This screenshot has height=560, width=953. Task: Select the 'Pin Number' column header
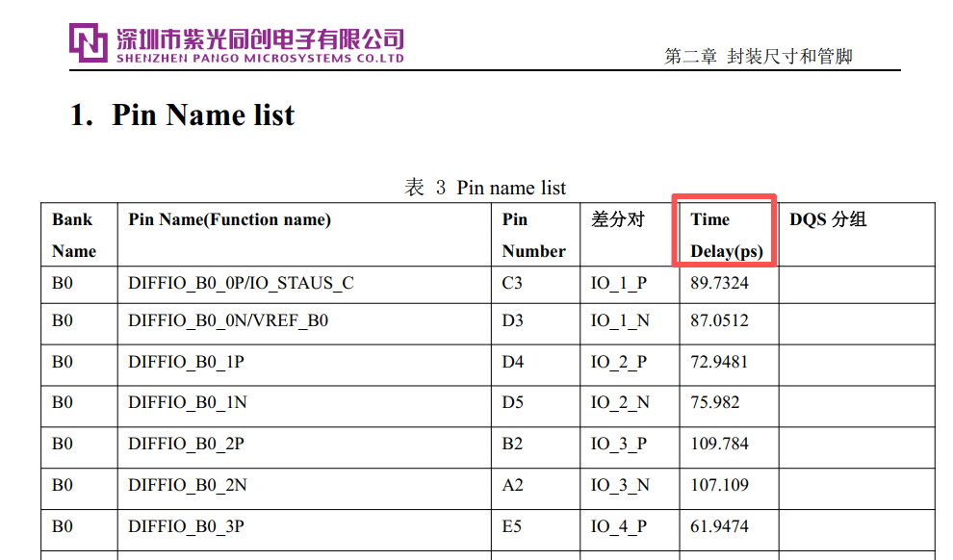point(533,235)
